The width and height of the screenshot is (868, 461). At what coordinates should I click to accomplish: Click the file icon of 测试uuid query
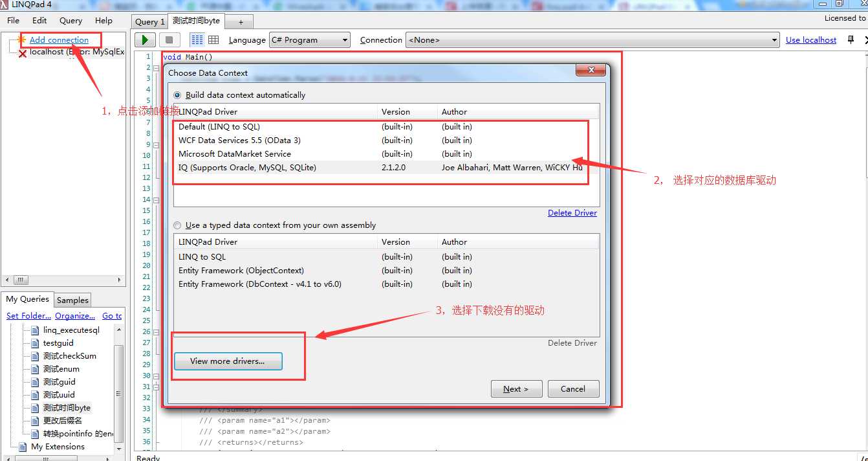click(36, 395)
